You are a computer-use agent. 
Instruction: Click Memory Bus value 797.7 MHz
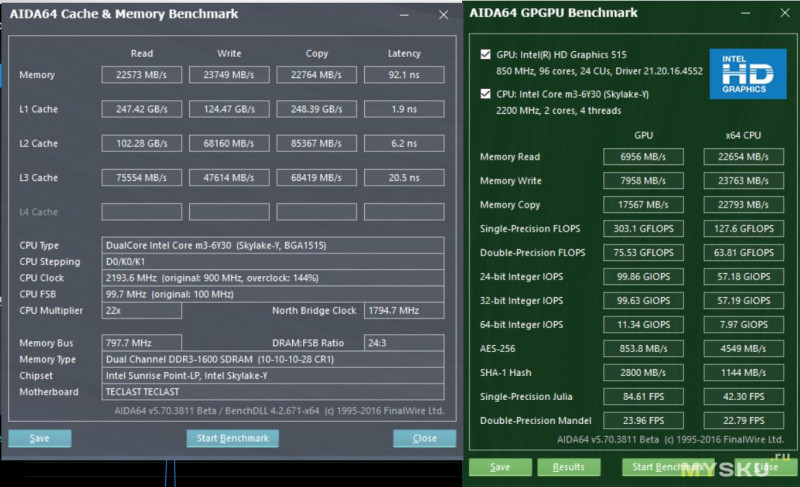tap(141, 343)
